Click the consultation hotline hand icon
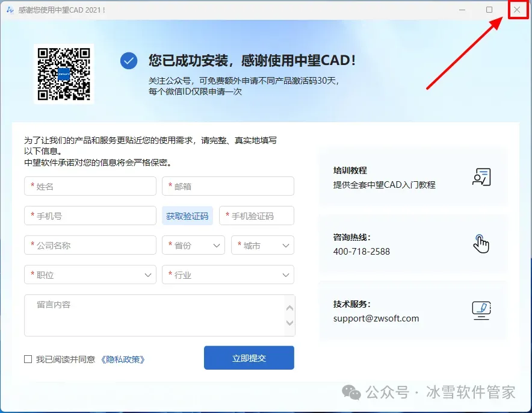Screen dimensions: 532x413 pyautogui.click(x=481, y=244)
